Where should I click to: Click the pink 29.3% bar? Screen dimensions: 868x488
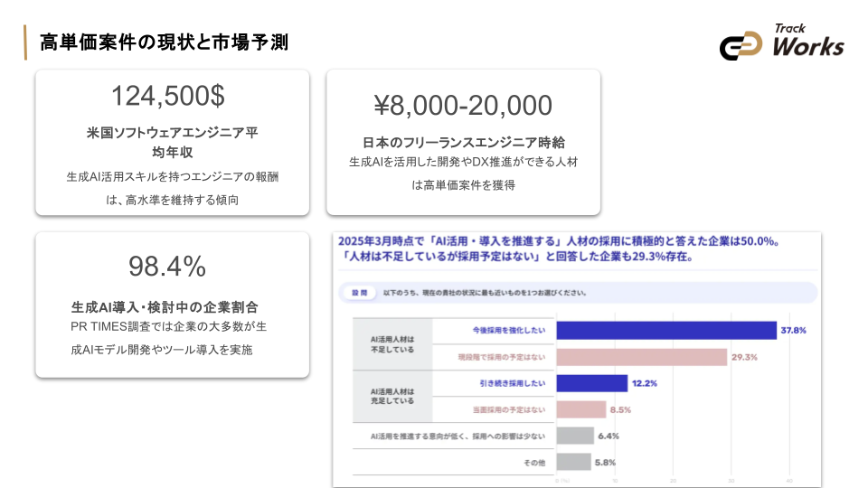point(642,357)
